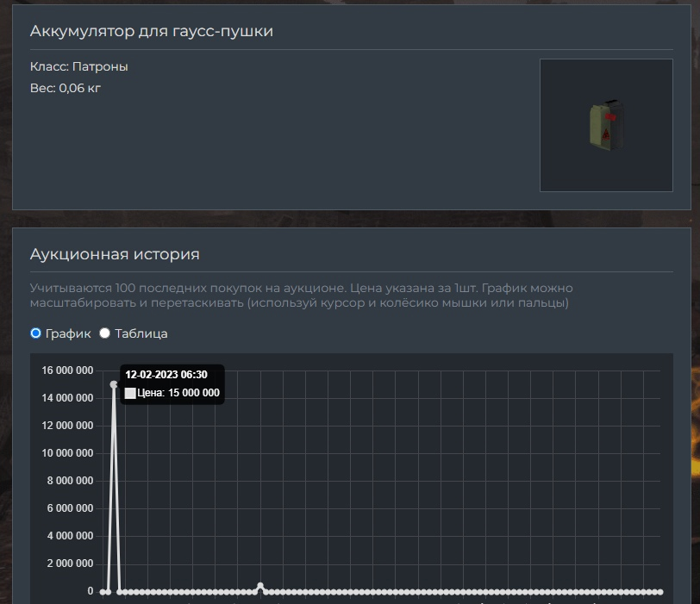700x604 pixels.
Task: Click the Аукционная история heading
Action: [x=115, y=254]
